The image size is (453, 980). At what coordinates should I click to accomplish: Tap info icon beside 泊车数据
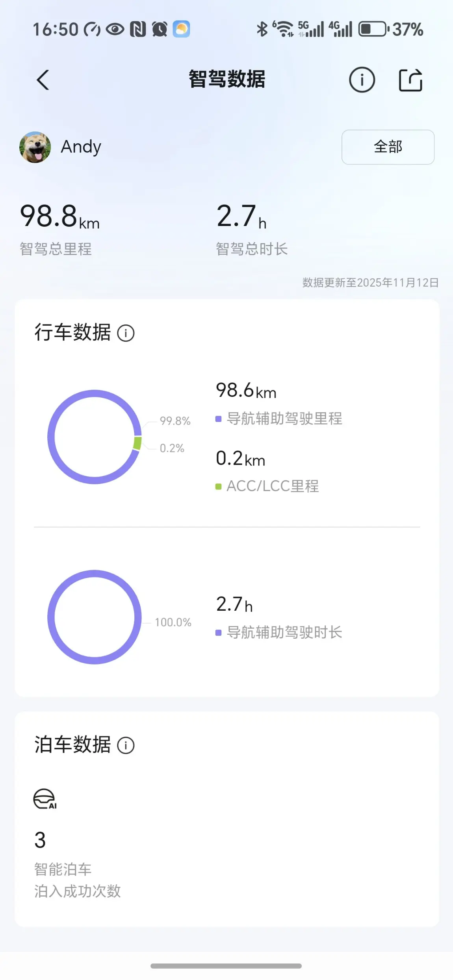click(x=126, y=745)
